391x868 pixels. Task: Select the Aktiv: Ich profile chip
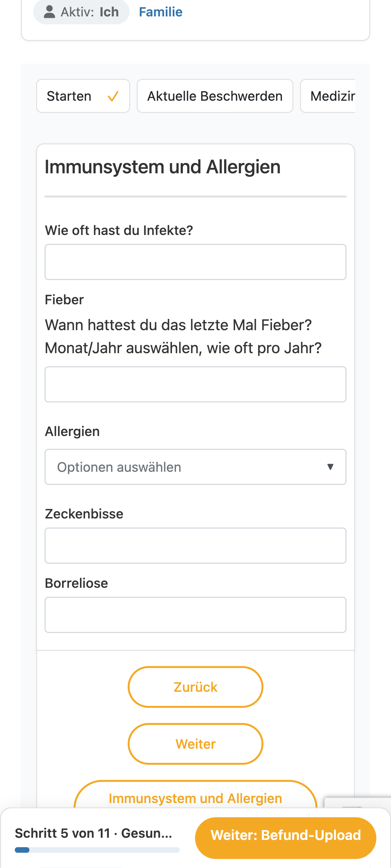(81, 12)
